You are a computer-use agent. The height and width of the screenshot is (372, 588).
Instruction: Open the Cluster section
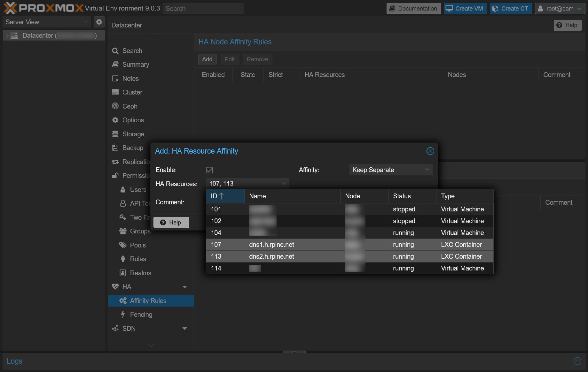pyautogui.click(x=132, y=92)
